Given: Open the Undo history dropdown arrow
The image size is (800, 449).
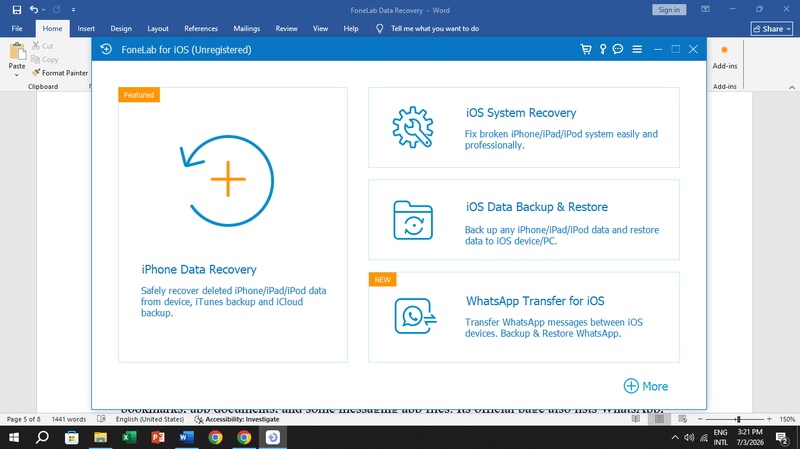Looking at the screenshot, I should (44, 10).
